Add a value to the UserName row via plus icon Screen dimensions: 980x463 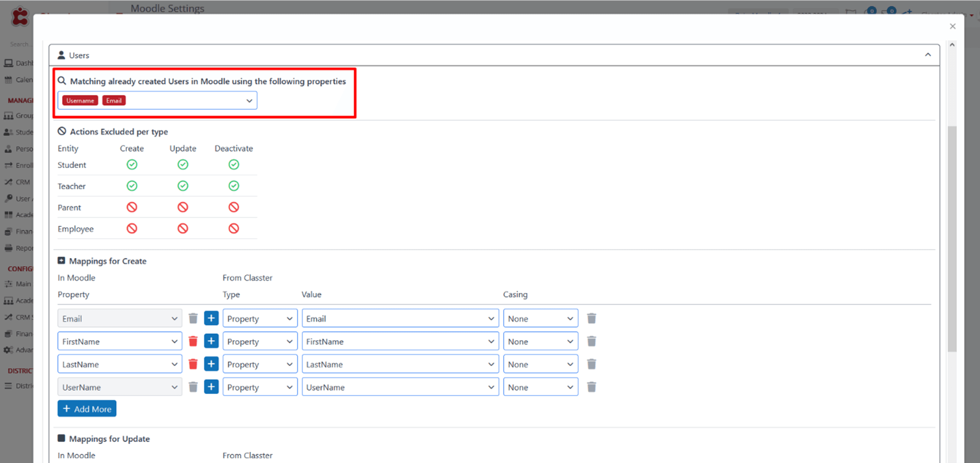(x=211, y=386)
